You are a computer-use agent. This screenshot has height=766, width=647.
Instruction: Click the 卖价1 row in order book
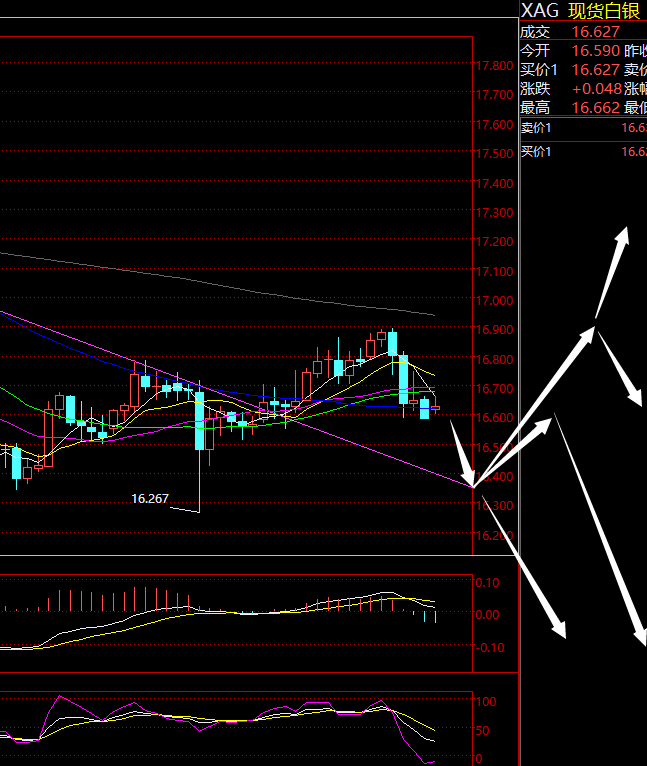tap(584, 128)
